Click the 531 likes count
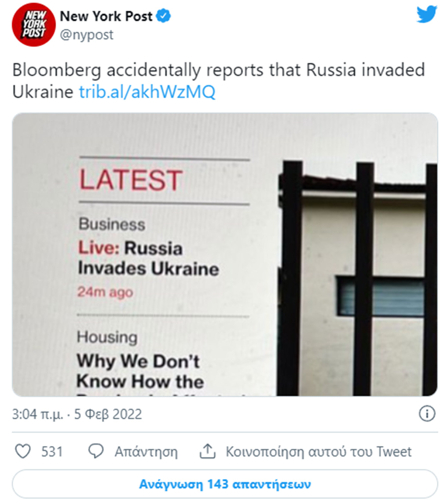This screenshot has width=440, height=504. point(52,452)
